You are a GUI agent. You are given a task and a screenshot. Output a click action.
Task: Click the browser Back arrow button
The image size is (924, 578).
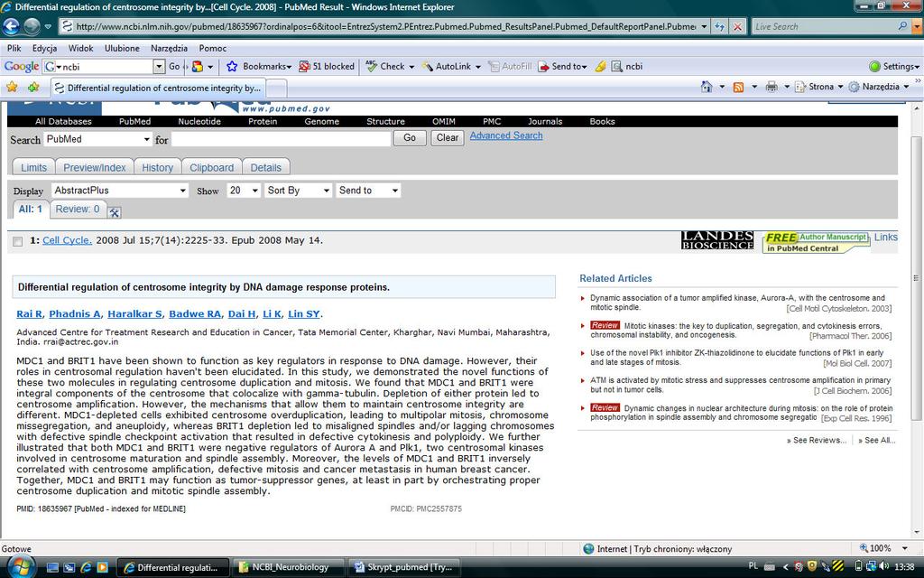pyautogui.click(x=11, y=26)
